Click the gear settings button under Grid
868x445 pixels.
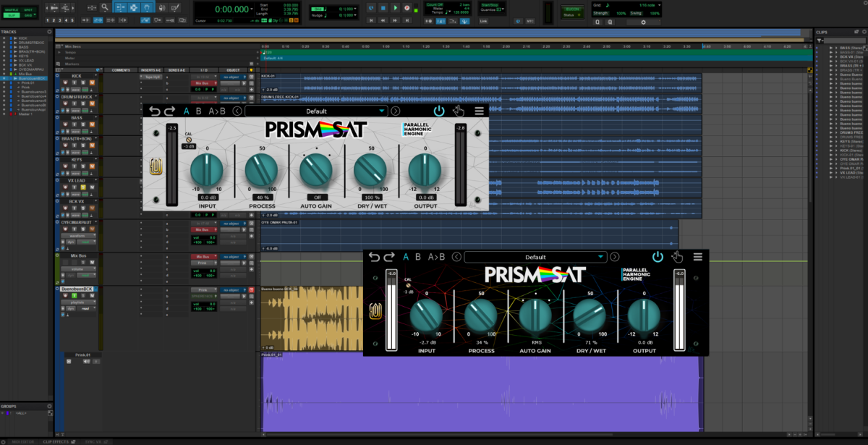tap(643, 22)
